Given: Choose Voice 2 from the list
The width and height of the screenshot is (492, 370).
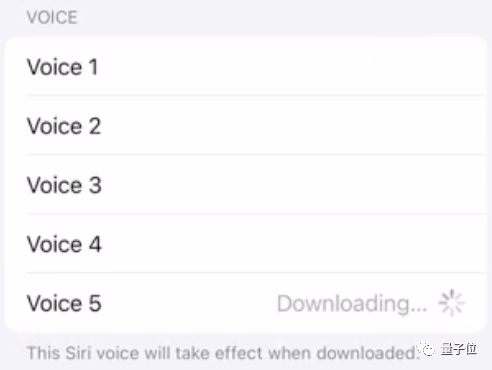Looking at the screenshot, I should point(246,125).
